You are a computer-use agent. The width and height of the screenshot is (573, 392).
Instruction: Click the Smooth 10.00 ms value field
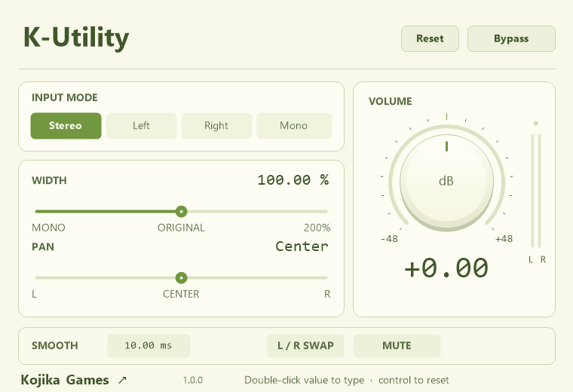(149, 345)
